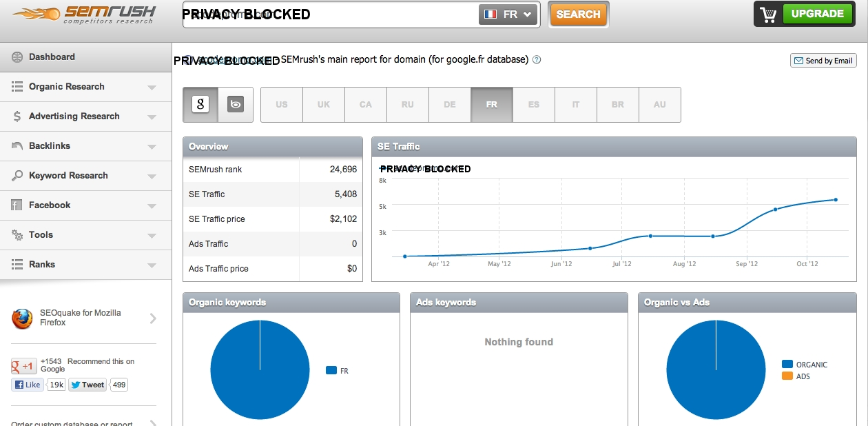The image size is (868, 426).
Task: Select the RU database tab
Action: (408, 105)
